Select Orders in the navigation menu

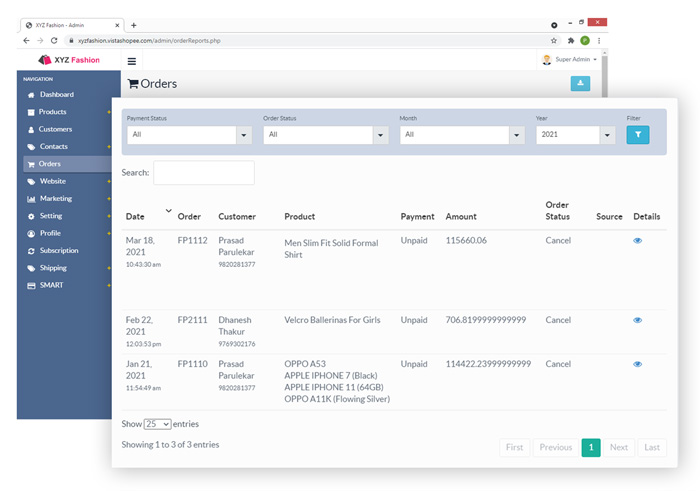tap(49, 164)
